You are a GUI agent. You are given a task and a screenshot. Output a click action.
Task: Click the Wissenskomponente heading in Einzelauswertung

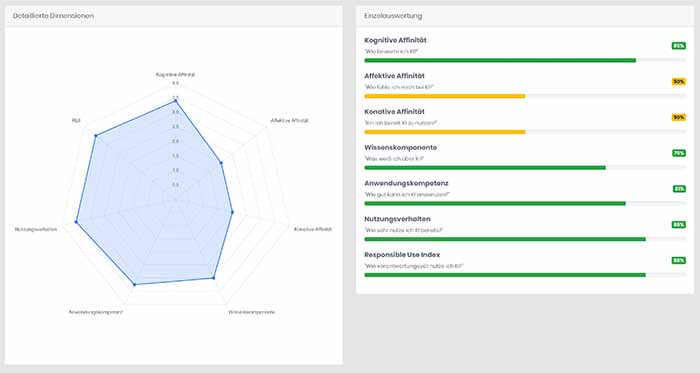[400, 147]
